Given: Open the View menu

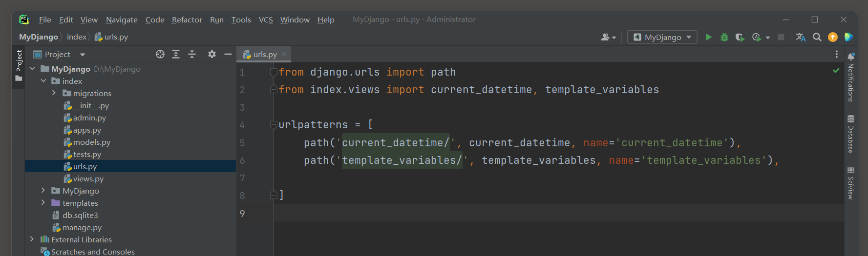Looking at the screenshot, I should tap(89, 20).
